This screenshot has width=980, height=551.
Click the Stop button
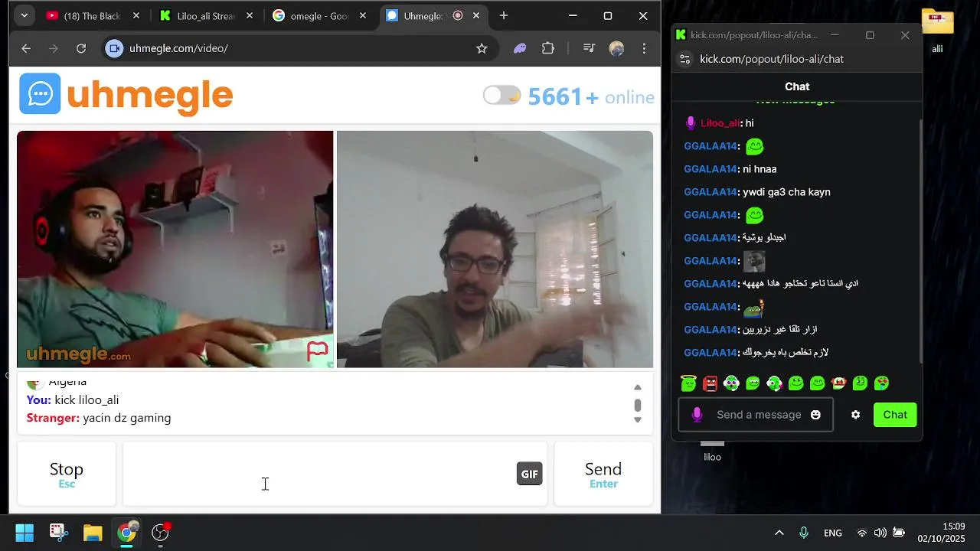tap(67, 474)
